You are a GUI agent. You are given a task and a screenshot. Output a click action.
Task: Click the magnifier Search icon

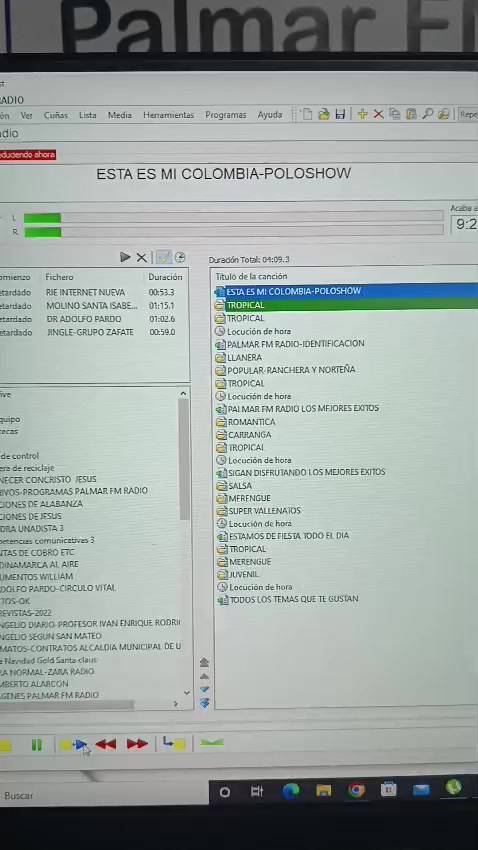tap(428, 114)
